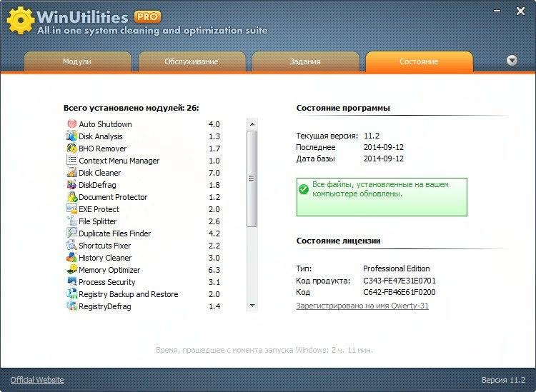Click the Duplicate Files Finder icon
Image resolution: width=536 pixels, height=392 pixels.
(71, 233)
